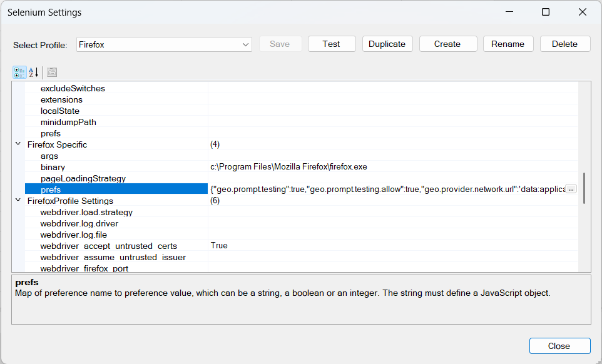This screenshot has width=602, height=364.
Task: Collapse the Firefox Specific category
Action: pyautogui.click(x=18, y=144)
